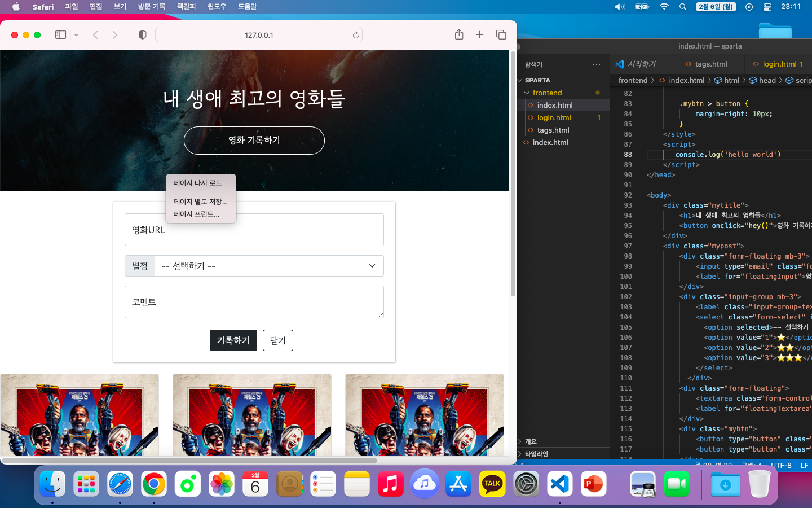812x508 pixels.
Task: Click the 영화 기록하기 button
Action: click(x=254, y=141)
